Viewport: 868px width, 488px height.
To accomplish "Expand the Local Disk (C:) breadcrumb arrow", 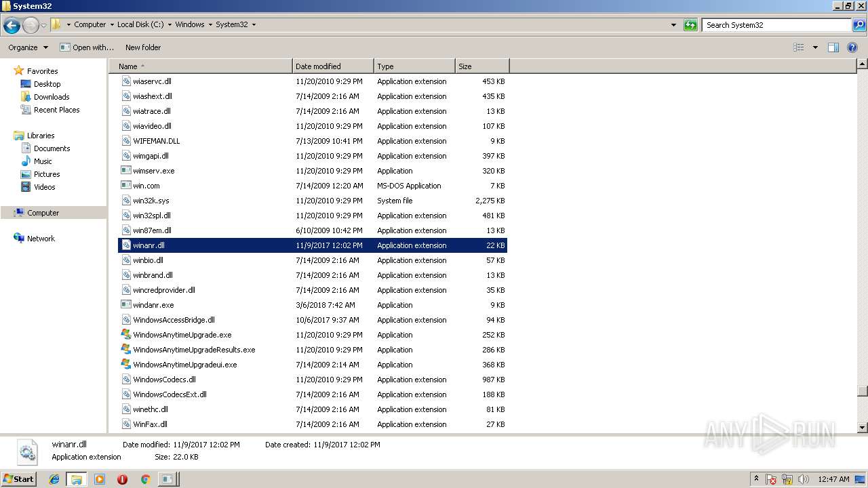I will (169, 24).
